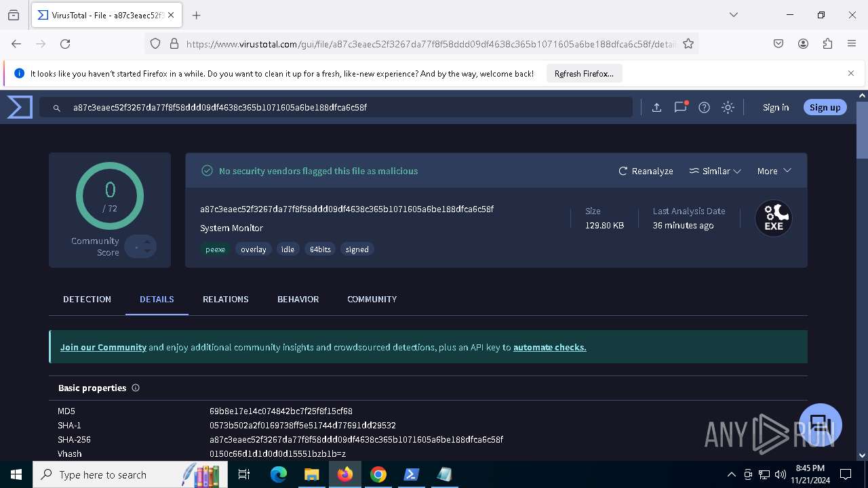868x488 pixels.
Task: List all tabs dropdown arrow
Action: [x=733, y=15]
